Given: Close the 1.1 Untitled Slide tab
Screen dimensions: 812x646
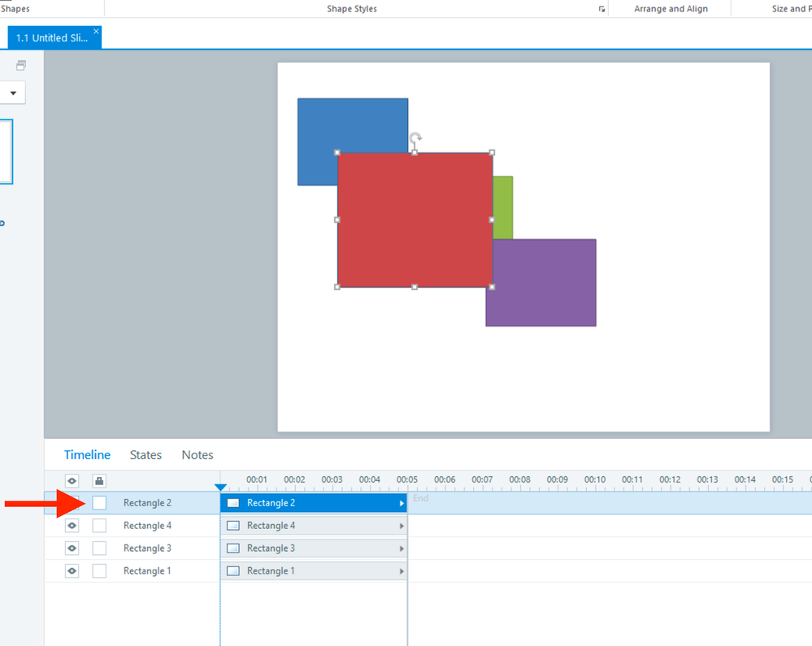Looking at the screenshot, I should point(97,32).
